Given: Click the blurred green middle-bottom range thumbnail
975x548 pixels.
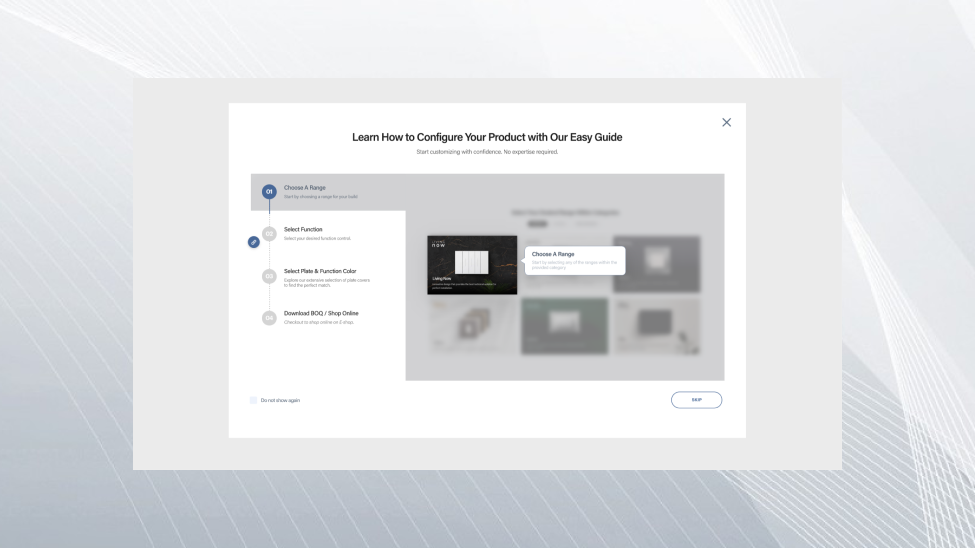Looking at the screenshot, I should click(x=564, y=325).
